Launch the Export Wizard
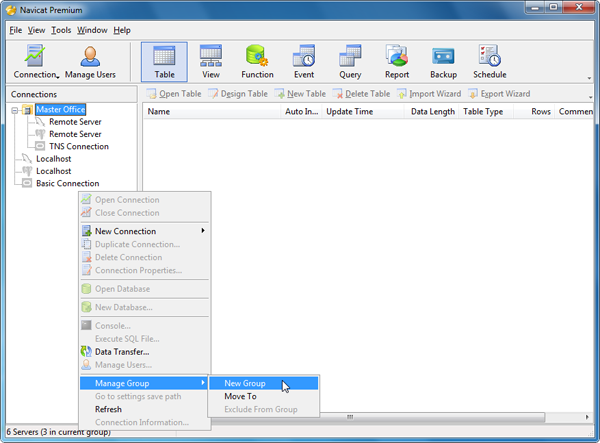 point(499,94)
